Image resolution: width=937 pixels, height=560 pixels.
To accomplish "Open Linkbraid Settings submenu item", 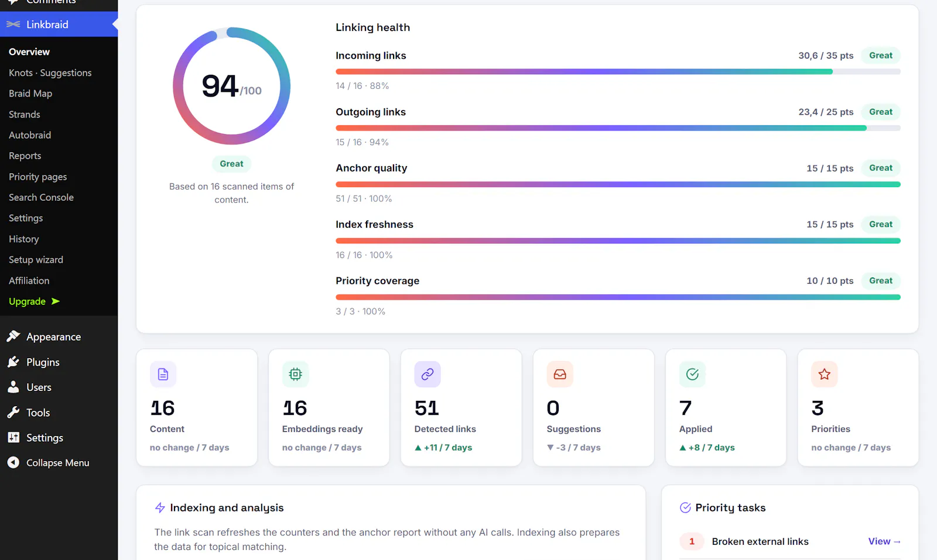I will click(x=26, y=218).
